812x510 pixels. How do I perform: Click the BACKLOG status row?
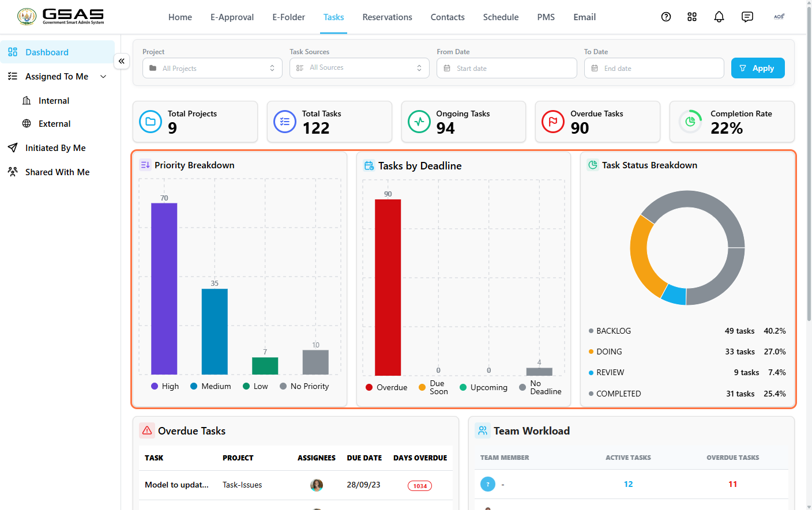pos(687,331)
